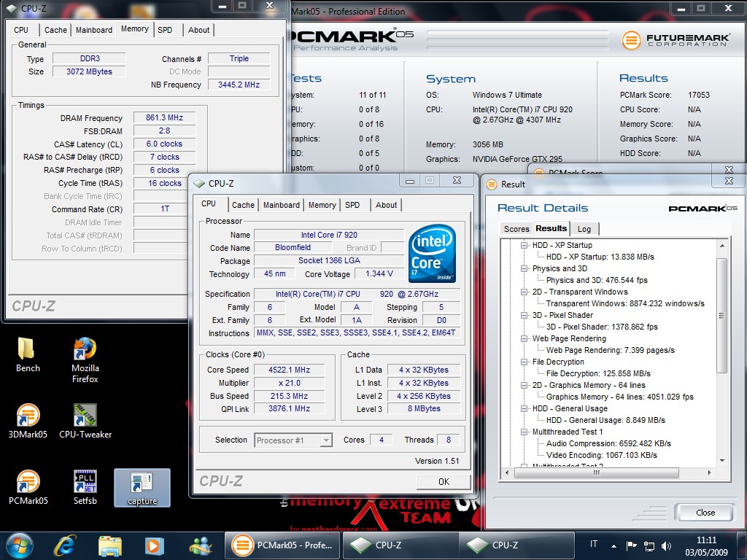Launch PCMark05 desktop shortcut
The height and width of the screenshot is (560, 747).
pyautogui.click(x=28, y=487)
